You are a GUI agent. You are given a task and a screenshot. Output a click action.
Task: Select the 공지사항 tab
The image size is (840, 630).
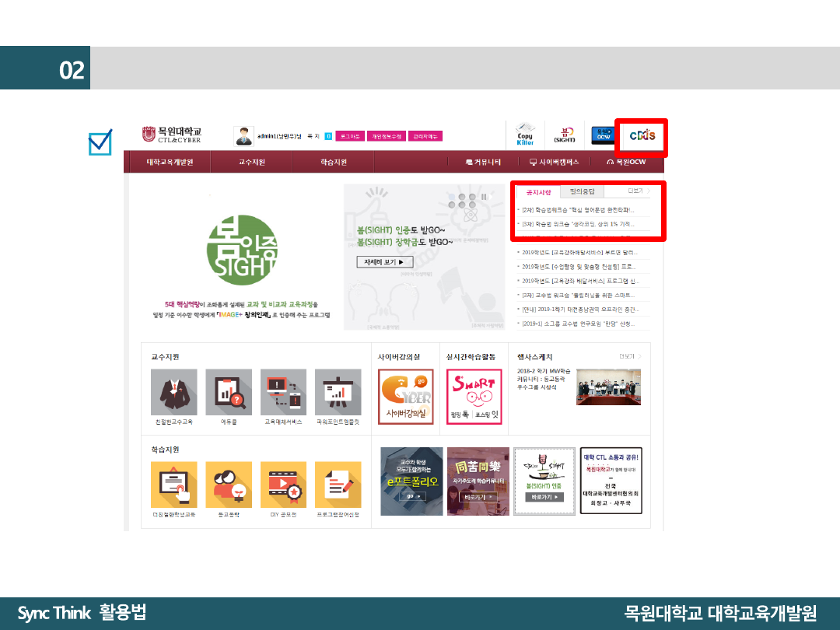pyautogui.click(x=538, y=191)
